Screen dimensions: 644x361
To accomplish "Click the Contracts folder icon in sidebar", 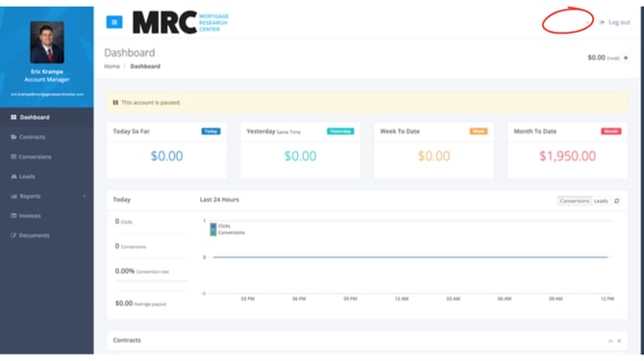I will click(x=13, y=137).
